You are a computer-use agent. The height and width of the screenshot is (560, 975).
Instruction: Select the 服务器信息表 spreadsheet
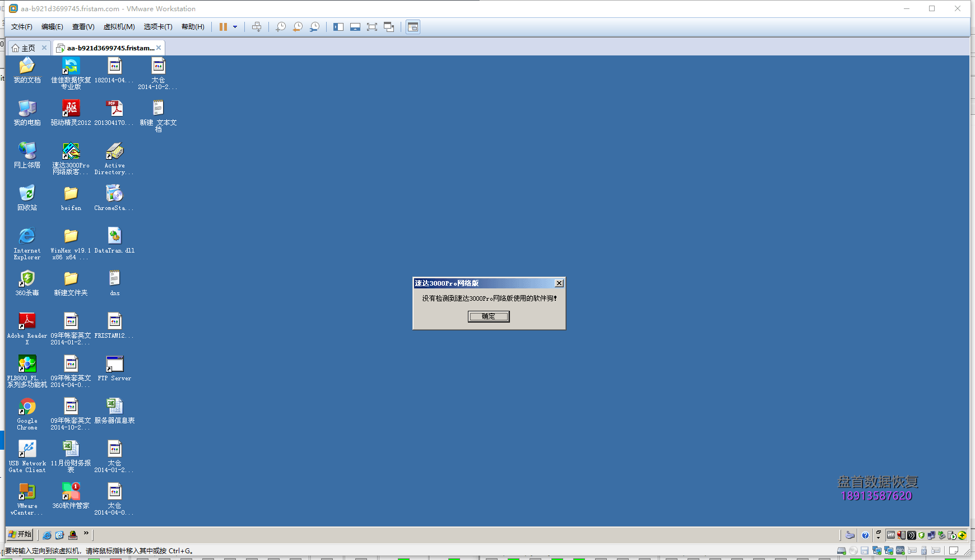(114, 410)
